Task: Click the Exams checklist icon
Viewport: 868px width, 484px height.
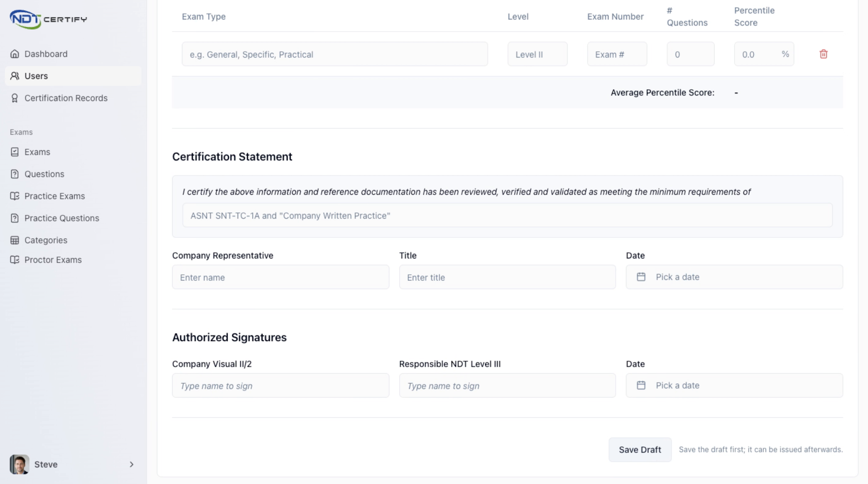Action: pyautogui.click(x=14, y=152)
